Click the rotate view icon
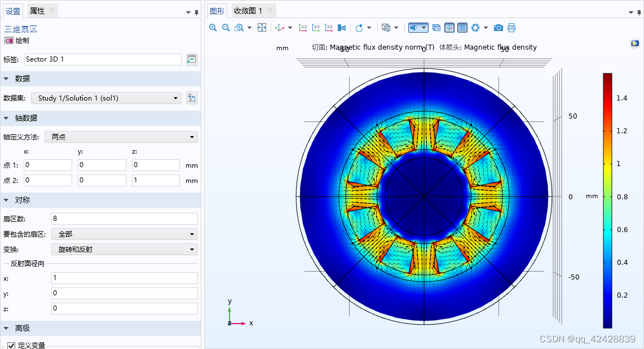This screenshot has width=644, height=349. 359,28
